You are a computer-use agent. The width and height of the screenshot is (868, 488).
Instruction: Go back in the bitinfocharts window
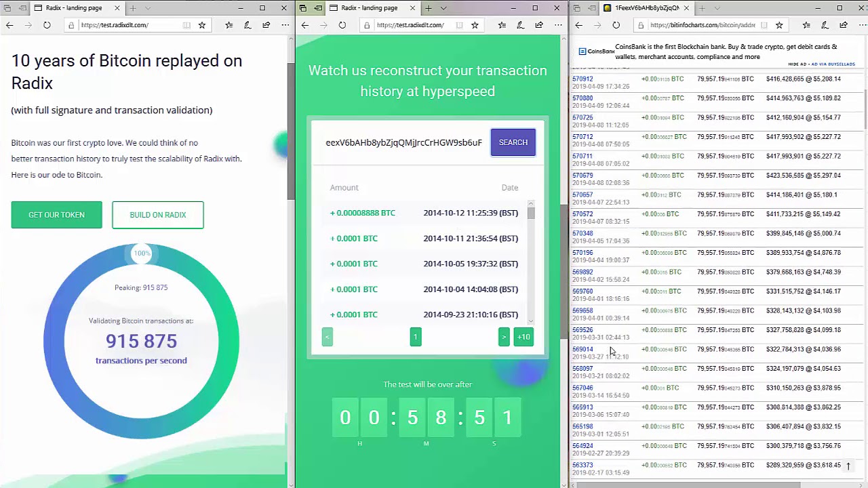tap(578, 25)
